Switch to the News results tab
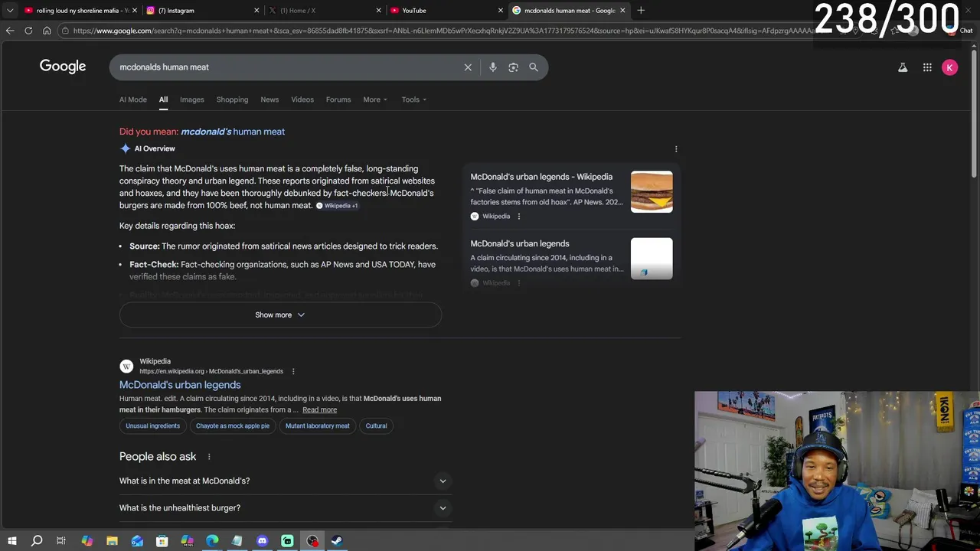The width and height of the screenshot is (980, 551). (269, 99)
